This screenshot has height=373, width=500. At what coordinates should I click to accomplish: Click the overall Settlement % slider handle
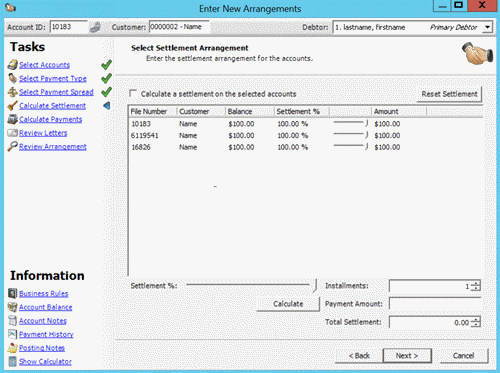315,285
